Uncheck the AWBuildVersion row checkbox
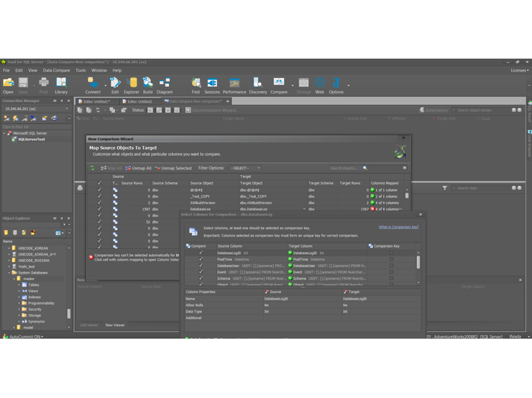532x398 pixels. coord(100,203)
